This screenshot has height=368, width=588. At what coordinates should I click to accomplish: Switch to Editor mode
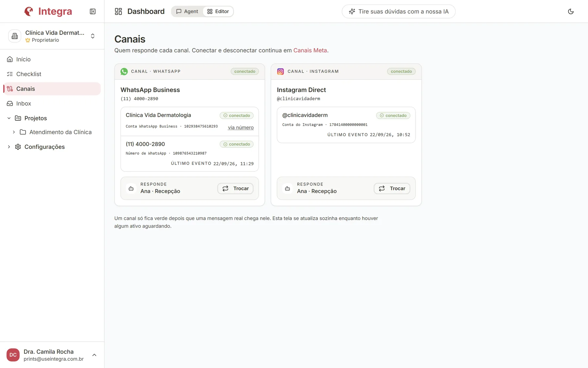pyautogui.click(x=218, y=11)
